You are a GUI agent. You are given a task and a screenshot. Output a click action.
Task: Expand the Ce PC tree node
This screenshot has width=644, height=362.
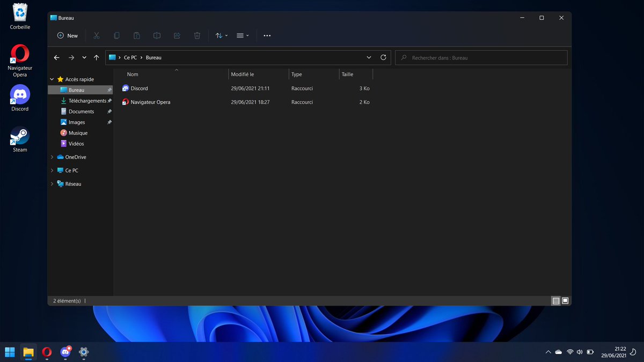[52, 171]
